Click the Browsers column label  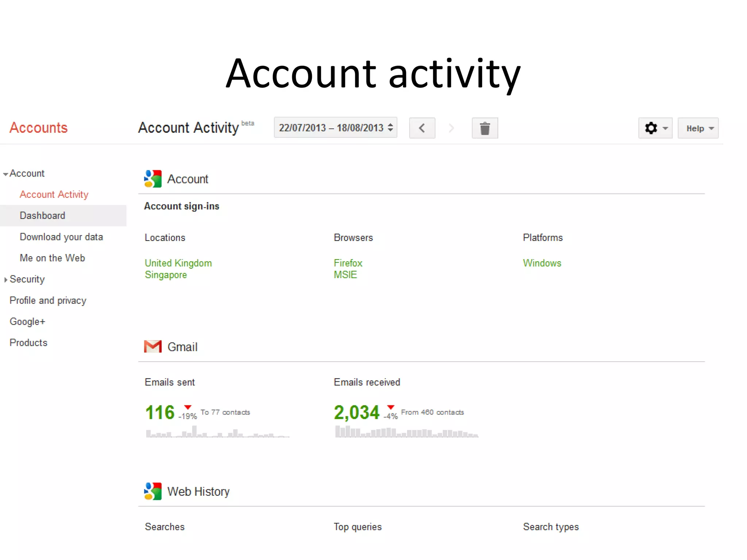click(x=353, y=238)
